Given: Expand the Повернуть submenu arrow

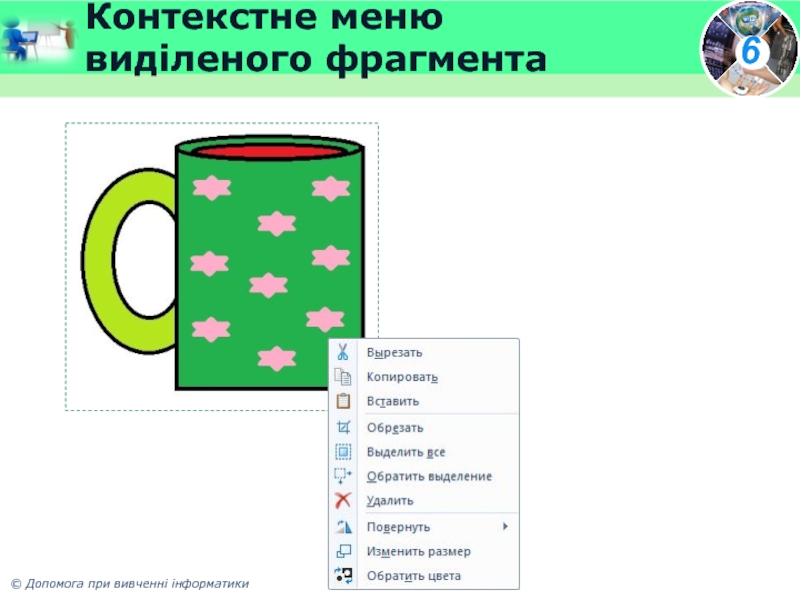Looking at the screenshot, I should tap(505, 526).
